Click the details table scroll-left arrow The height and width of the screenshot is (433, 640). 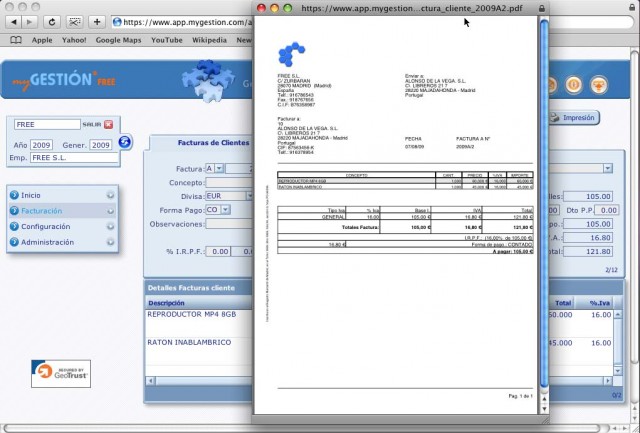(150, 381)
